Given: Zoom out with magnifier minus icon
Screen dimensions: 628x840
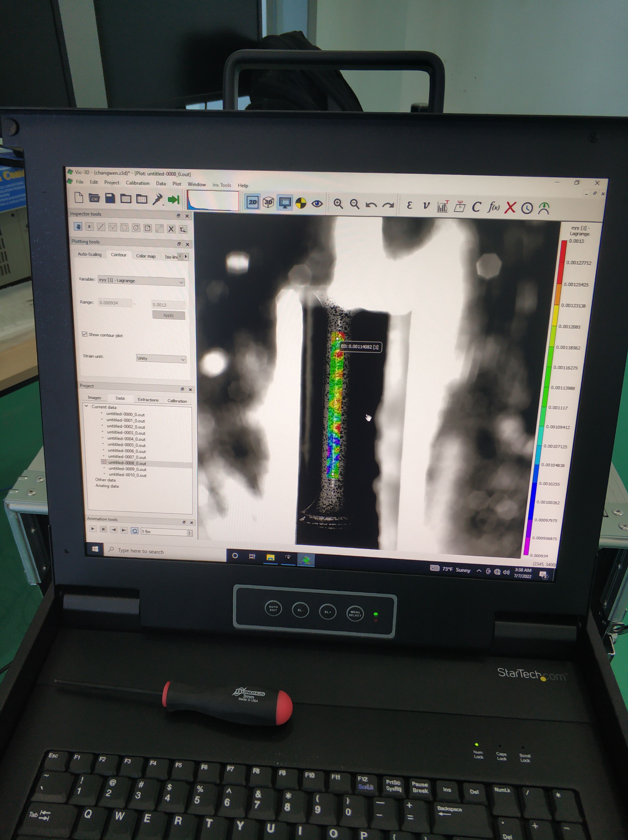Looking at the screenshot, I should tap(354, 205).
